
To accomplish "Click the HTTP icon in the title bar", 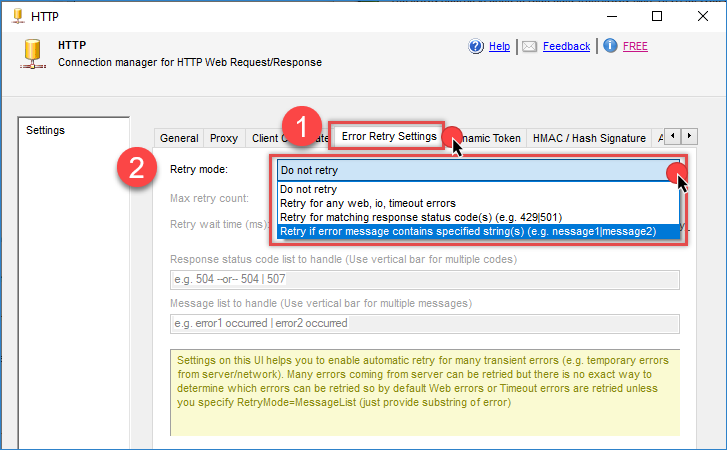I will (x=17, y=16).
